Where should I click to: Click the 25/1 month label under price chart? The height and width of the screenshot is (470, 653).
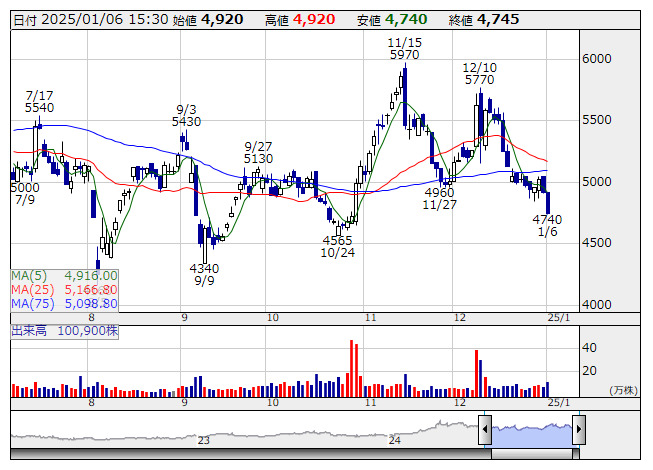click(558, 318)
